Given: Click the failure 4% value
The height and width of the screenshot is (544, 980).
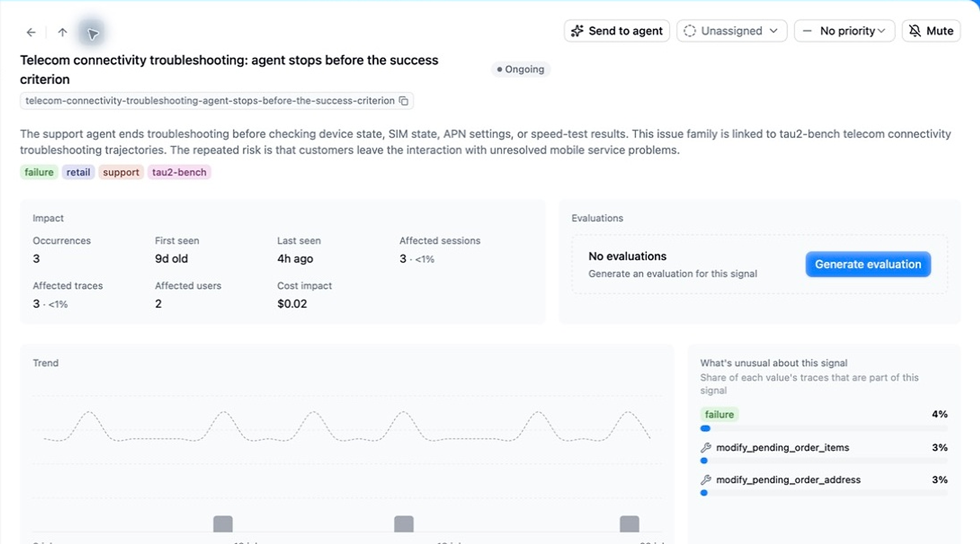Looking at the screenshot, I should pos(940,415).
